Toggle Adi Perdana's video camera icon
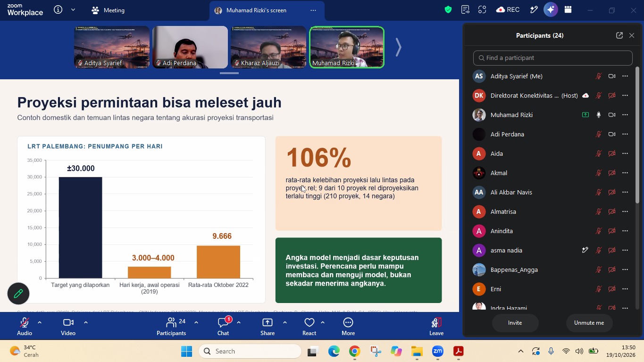The height and width of the screenshot is (362, 644). (612, 134)
